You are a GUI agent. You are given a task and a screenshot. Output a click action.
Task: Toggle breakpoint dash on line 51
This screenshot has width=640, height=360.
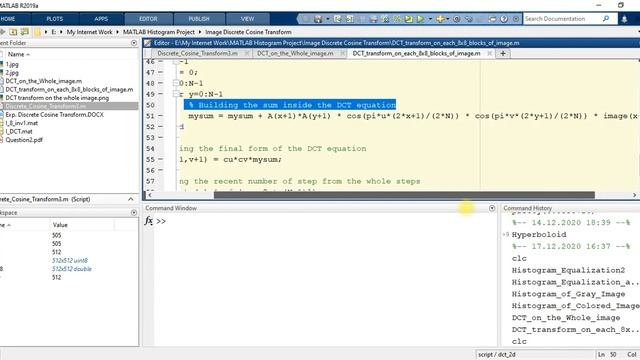tap(160, 116)
